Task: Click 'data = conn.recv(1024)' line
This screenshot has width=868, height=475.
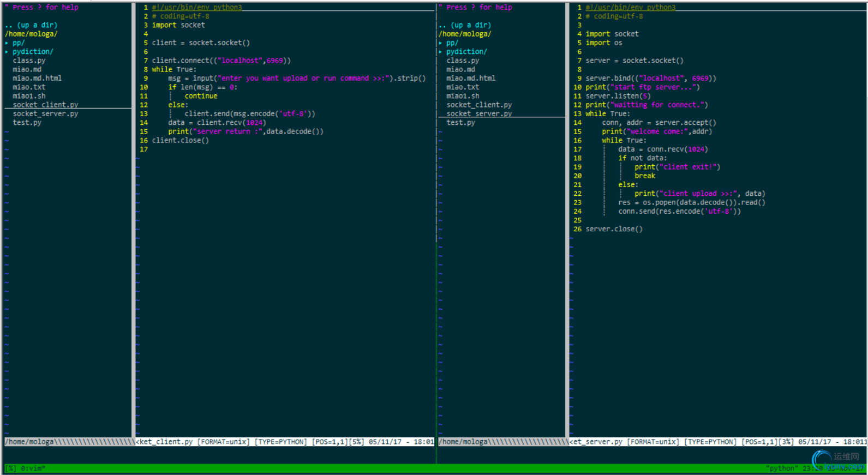Action: (x=663, y=149)
